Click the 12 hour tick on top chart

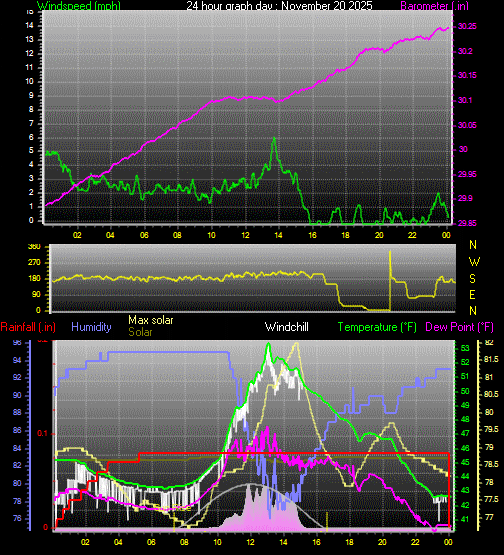(x=245, y=235)
